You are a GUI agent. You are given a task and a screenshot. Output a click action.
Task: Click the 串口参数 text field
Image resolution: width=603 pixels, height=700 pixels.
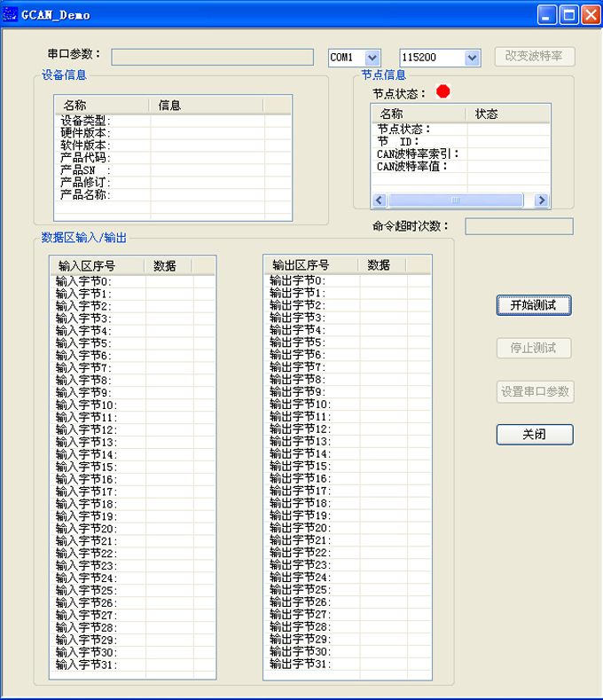(212, 57)
